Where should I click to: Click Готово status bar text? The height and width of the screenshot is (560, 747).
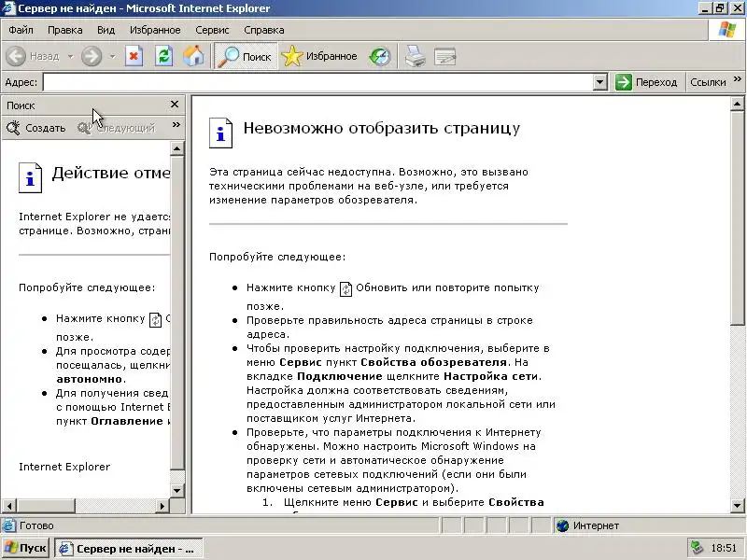tap(36, 525)
